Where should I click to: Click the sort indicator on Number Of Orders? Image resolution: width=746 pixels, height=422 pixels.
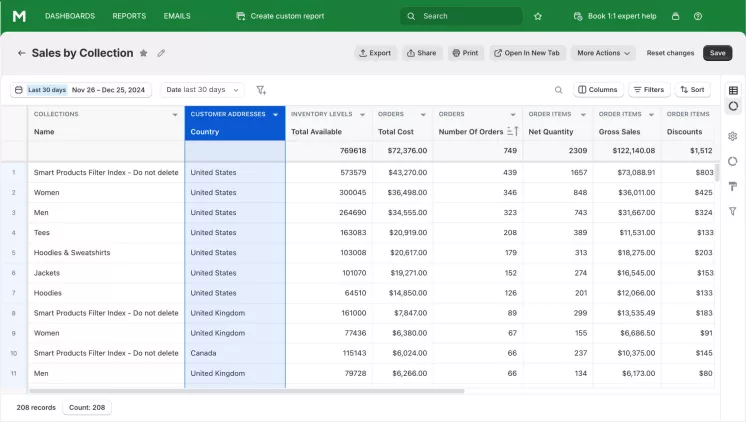click(x=512, y=131)
